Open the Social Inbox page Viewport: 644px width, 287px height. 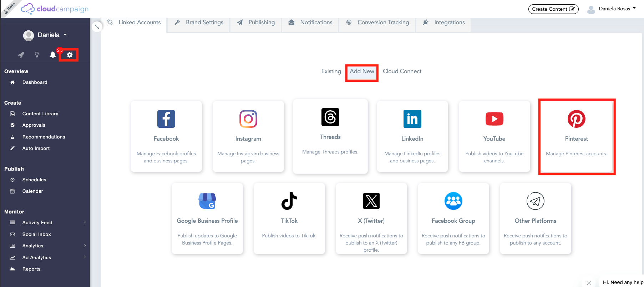pyautogui.click(x=36, y=234)
